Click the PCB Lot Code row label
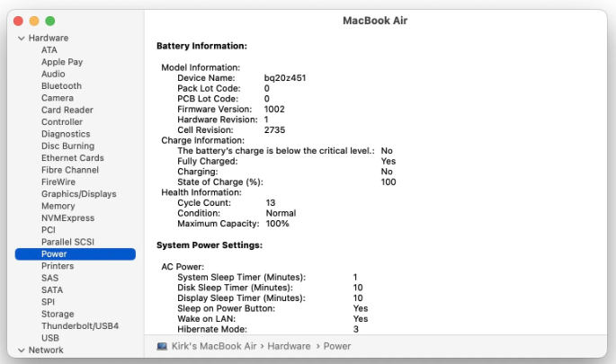 pyautogui.click(x=208, y=99)
